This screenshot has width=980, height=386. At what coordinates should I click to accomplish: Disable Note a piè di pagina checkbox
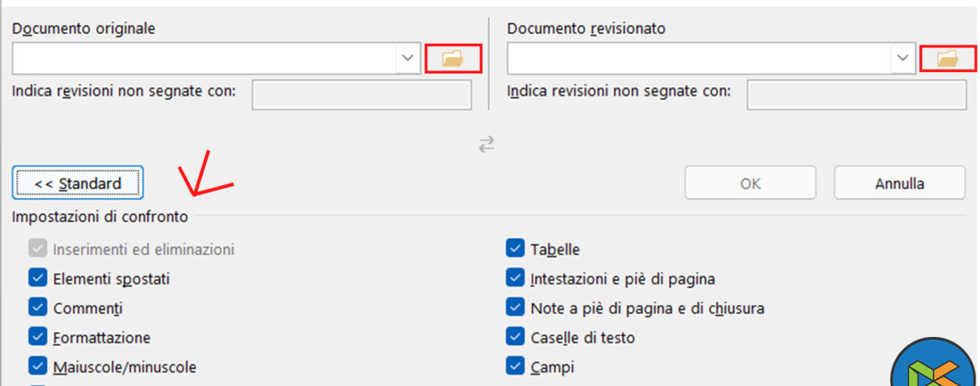(515, 308)
